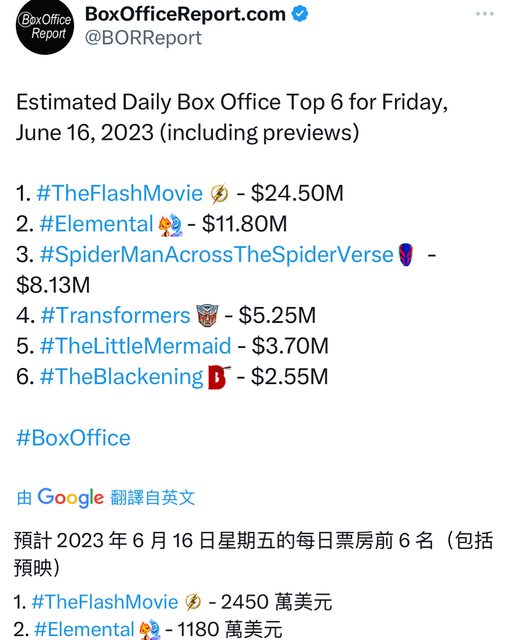Open the #Transformers hashtag
The width and height of the screenshot is (513, 640).
(115, 315)
